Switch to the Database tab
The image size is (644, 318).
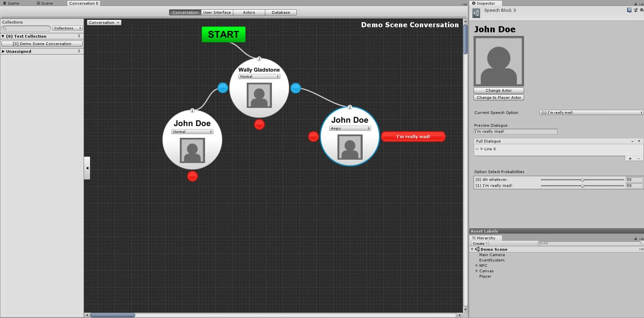point(281,12)
